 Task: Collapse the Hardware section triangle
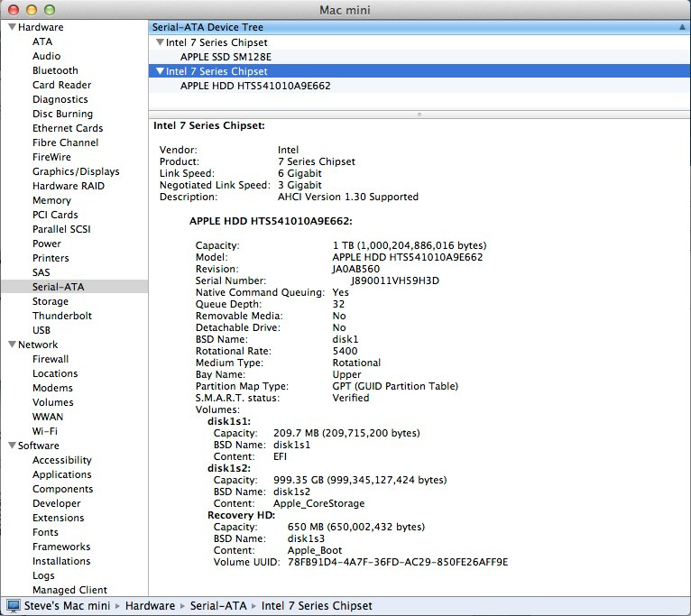(12, 27)
